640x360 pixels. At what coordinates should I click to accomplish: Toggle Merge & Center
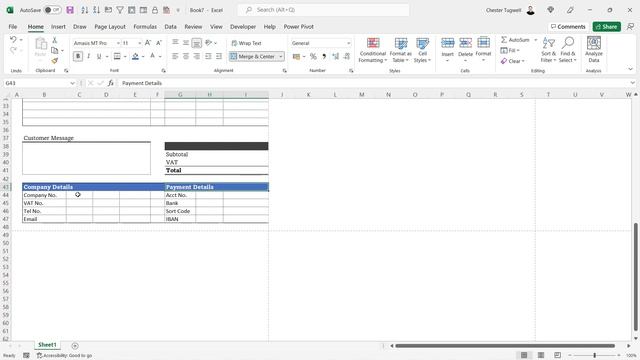coord(253,56)
